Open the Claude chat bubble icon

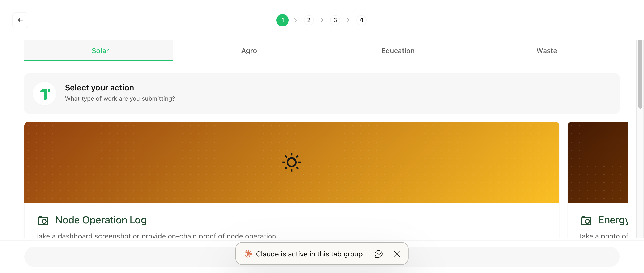click(x=378, y=254)
